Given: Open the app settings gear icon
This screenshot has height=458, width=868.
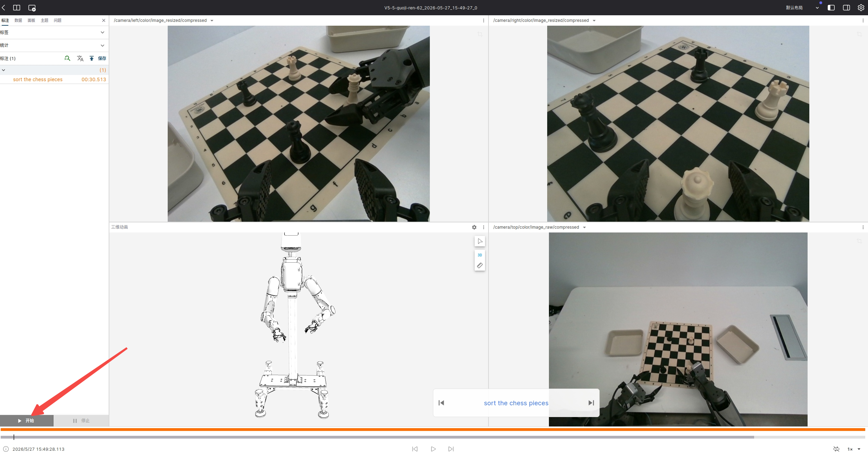Looking at the screenshot, I should (x=861, y=8).
